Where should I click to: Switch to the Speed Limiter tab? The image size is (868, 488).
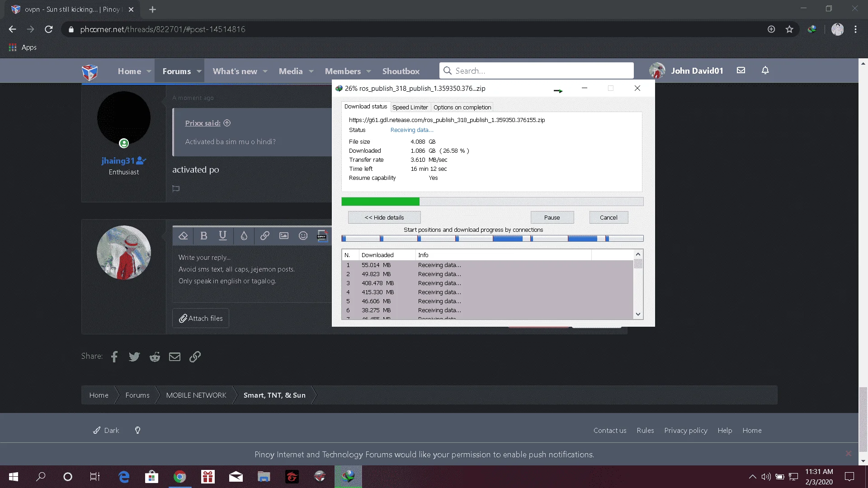[410, 107]
